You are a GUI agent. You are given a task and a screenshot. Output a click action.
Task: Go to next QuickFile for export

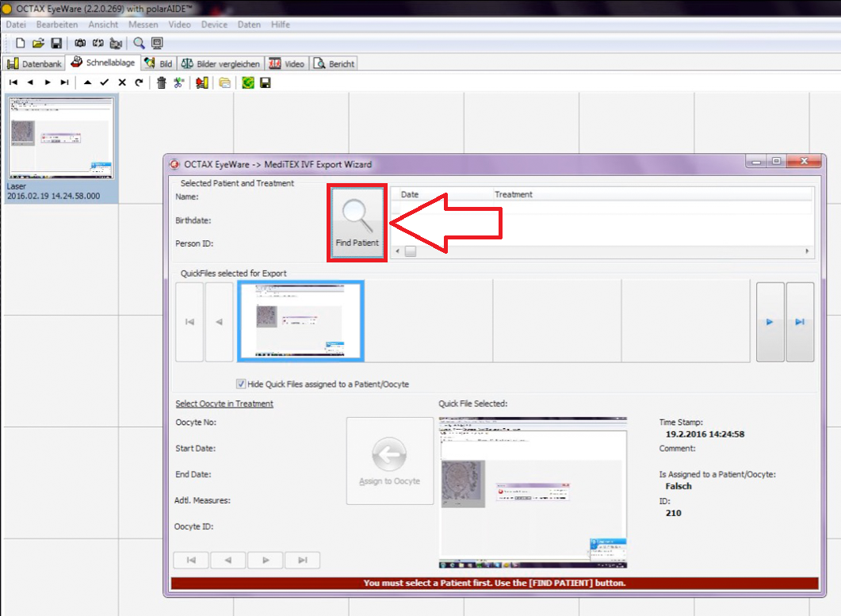[770, 322]
